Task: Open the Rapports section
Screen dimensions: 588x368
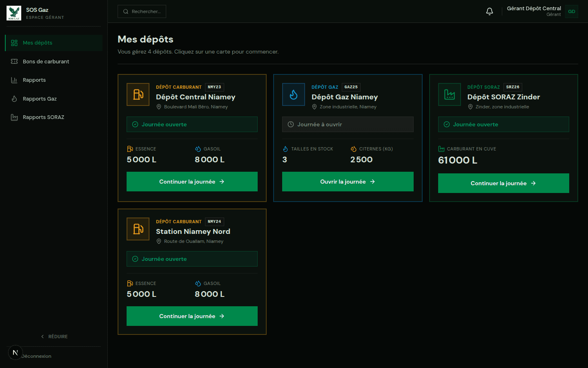Action: click(53, 80)
